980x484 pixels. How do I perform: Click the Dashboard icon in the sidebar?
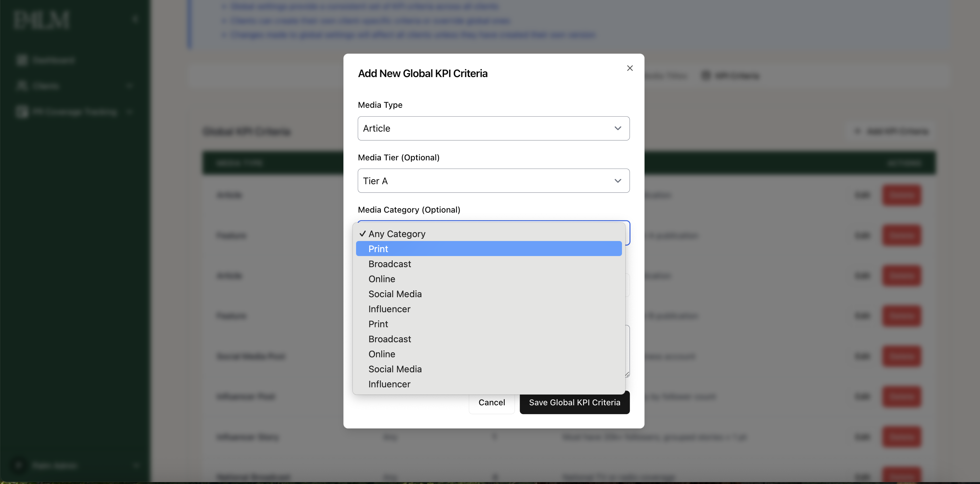tap(22, 60)
